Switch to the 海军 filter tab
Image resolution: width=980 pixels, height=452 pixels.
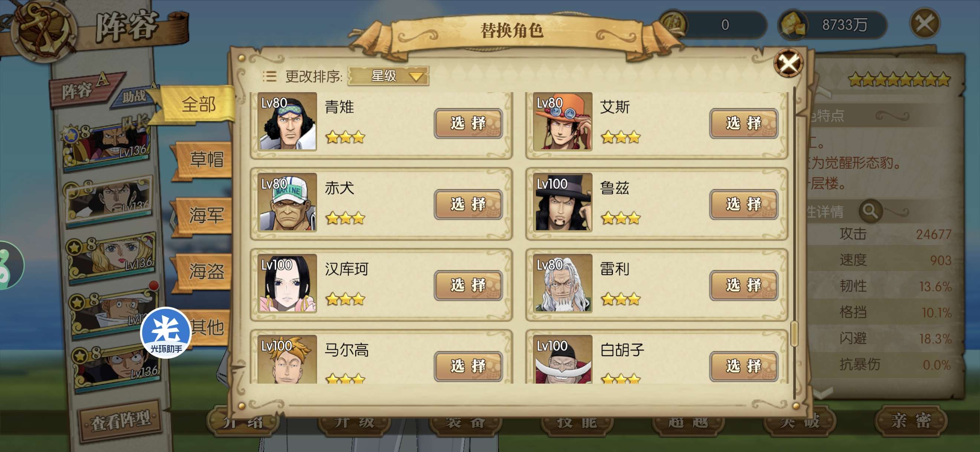tap(205, 216)
